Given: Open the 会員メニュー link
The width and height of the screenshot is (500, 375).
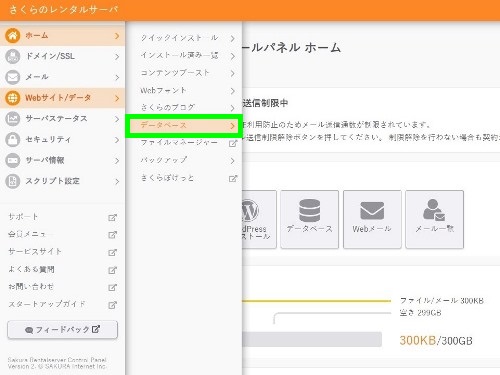Looking at the screenshot, I should (x=30, y=234).
